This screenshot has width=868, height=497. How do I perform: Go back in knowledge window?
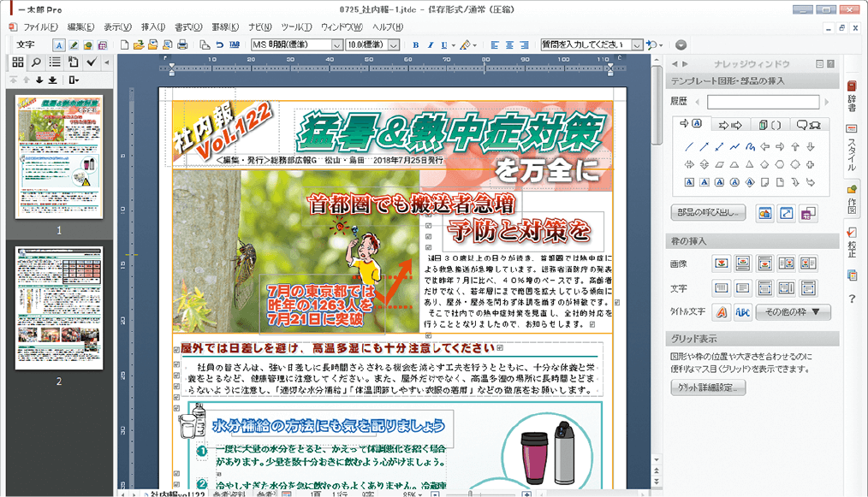tap(675, 64)
